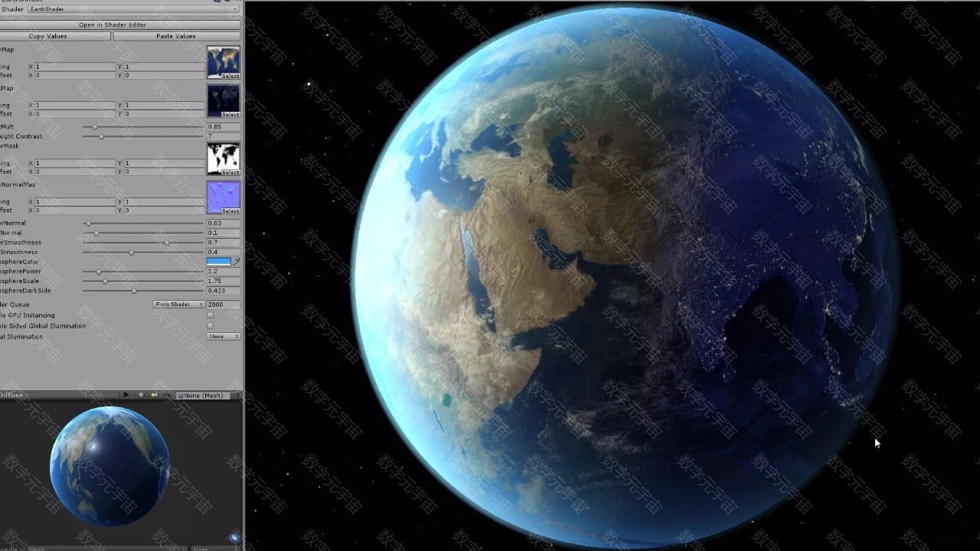
Task: Enable Double Sided Global Illumination checkbox
Action: pyautogui.click(x=210, y=326)
